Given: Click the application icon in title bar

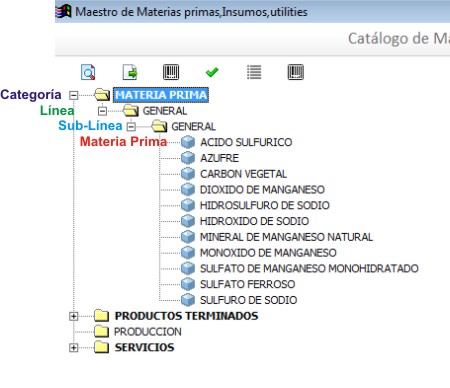Looking at the screenshot, I should (63, 12).
